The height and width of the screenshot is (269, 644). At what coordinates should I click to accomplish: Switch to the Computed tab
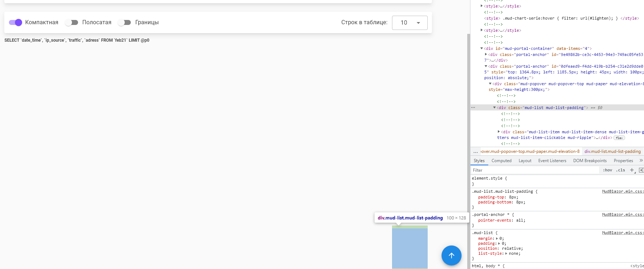pyautogui.click(x=501, y=161)
